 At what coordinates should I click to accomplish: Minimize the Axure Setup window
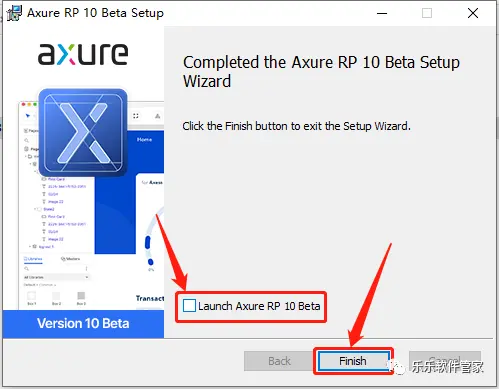[x=382, y=13]
